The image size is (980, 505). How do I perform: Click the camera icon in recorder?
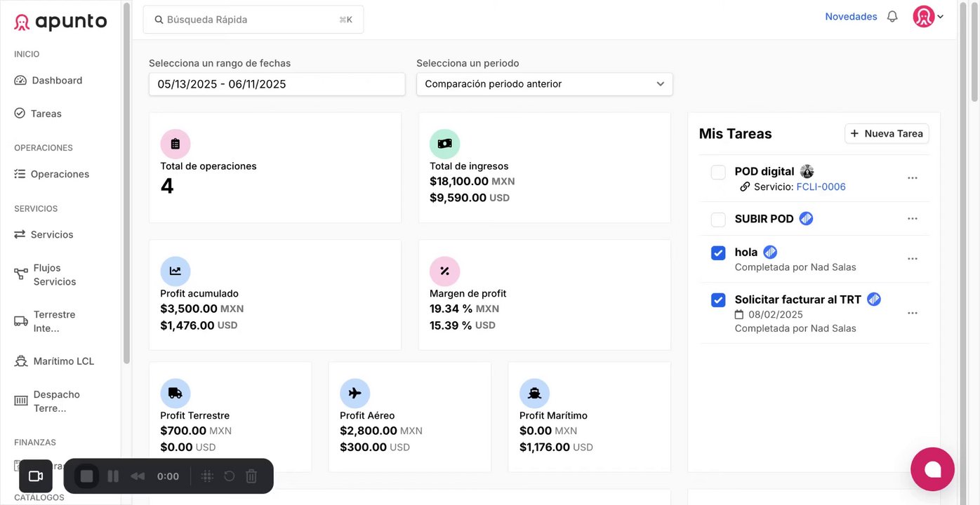coord(36,476)
